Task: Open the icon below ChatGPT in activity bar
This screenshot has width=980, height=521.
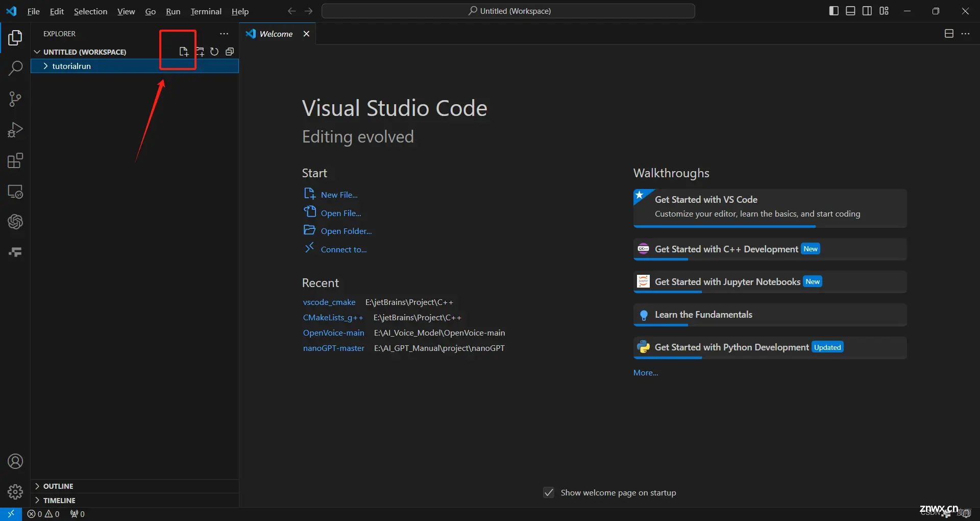Action: tap(15, 252)
